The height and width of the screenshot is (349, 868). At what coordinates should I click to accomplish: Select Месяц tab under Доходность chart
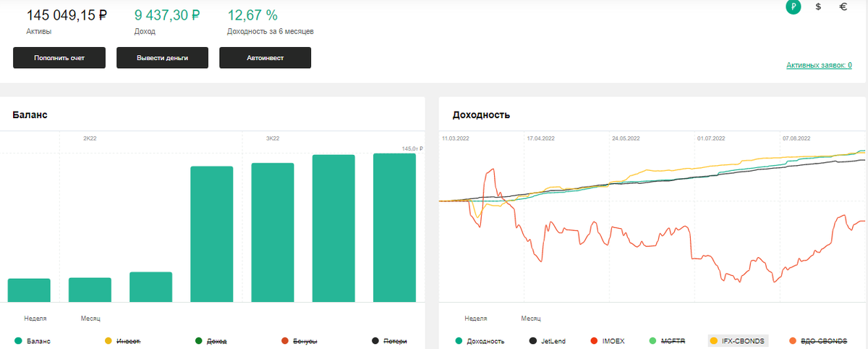(531, 318)
